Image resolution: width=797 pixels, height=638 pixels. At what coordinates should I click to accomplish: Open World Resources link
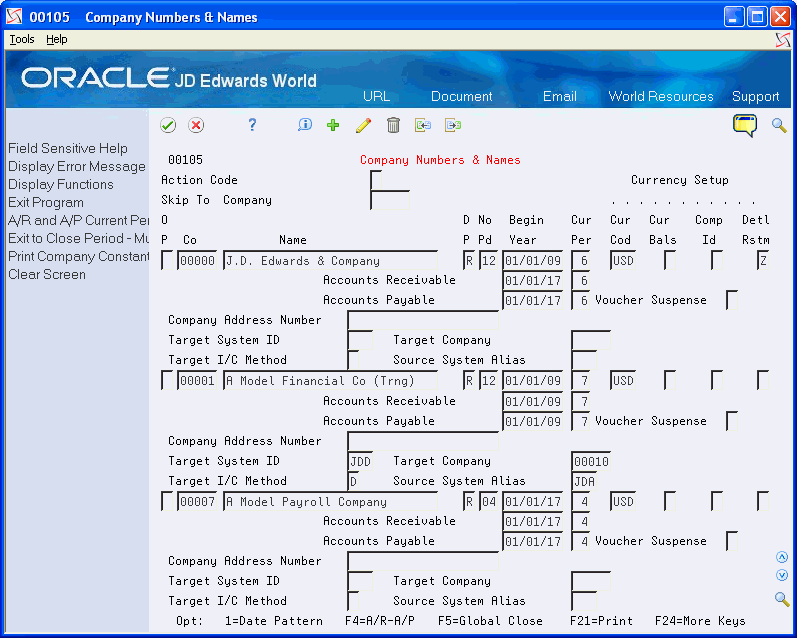click(x=661, y=96)
